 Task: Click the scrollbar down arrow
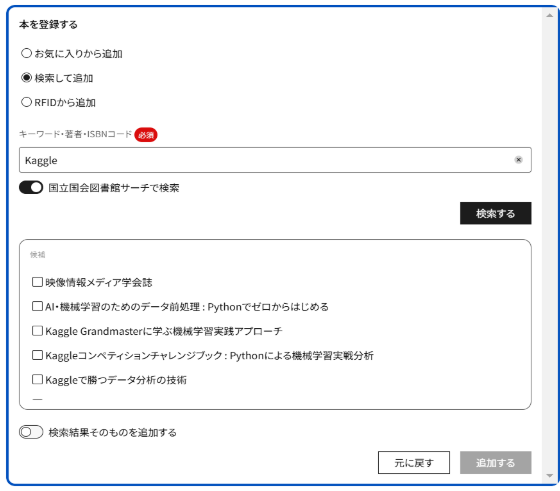[x=549, y=476]
